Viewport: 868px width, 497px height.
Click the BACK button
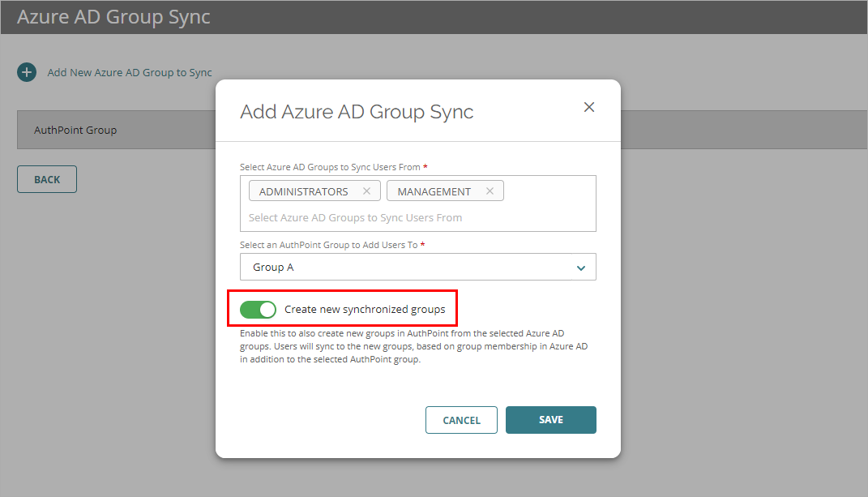[x=47, y=179]
